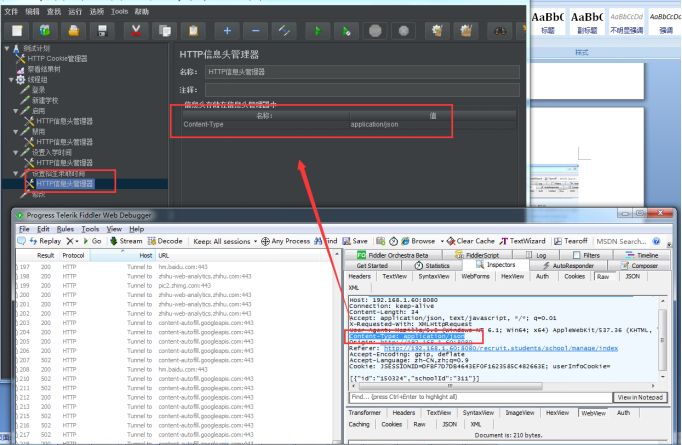Open the Tools menu in Fiddler
This screenshot has width=682, height=445.
(90, 229)
